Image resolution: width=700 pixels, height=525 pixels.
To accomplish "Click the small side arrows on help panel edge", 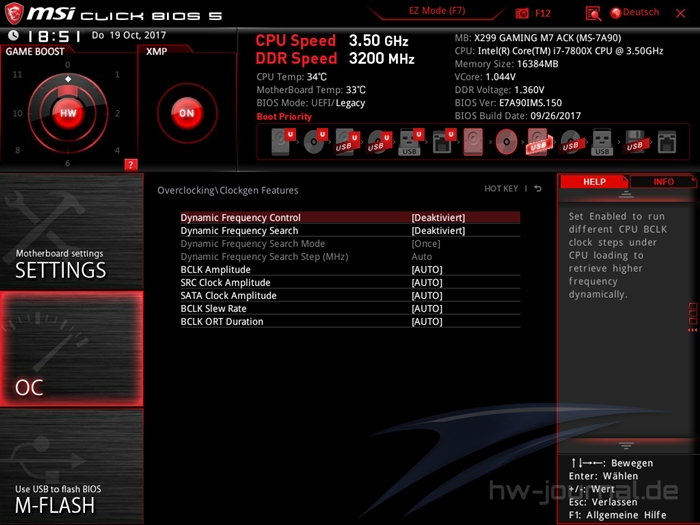I will click(692, 330).
